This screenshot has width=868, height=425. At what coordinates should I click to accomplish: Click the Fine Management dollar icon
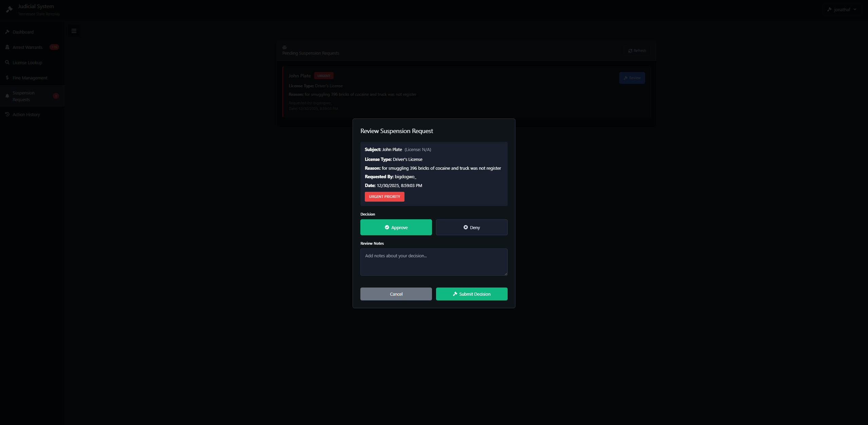pos(7,78)
